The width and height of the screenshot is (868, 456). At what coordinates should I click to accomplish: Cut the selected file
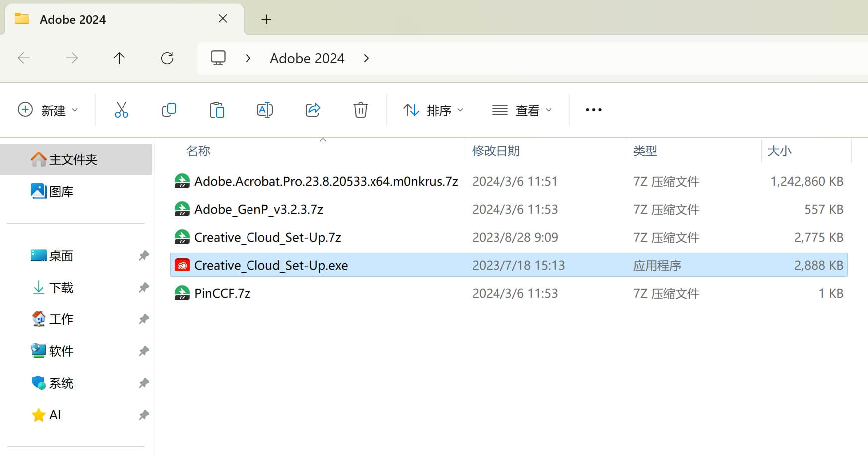tap(122, 110)
